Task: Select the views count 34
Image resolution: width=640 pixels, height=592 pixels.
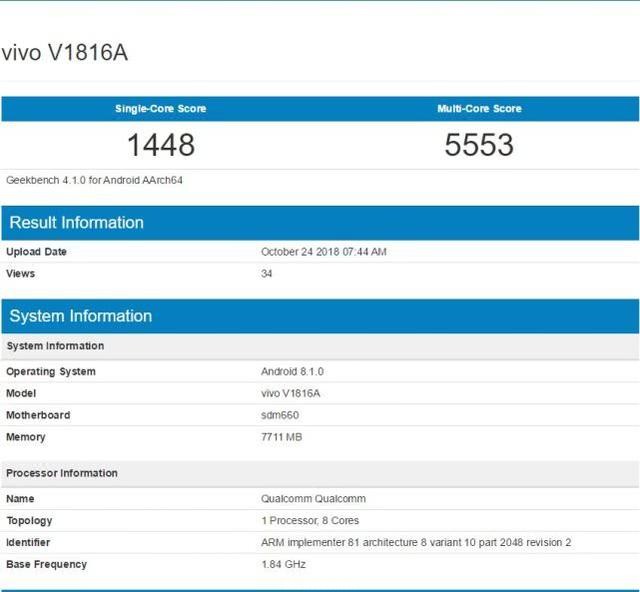Action: pyautogui.click(x=267, y=274)
